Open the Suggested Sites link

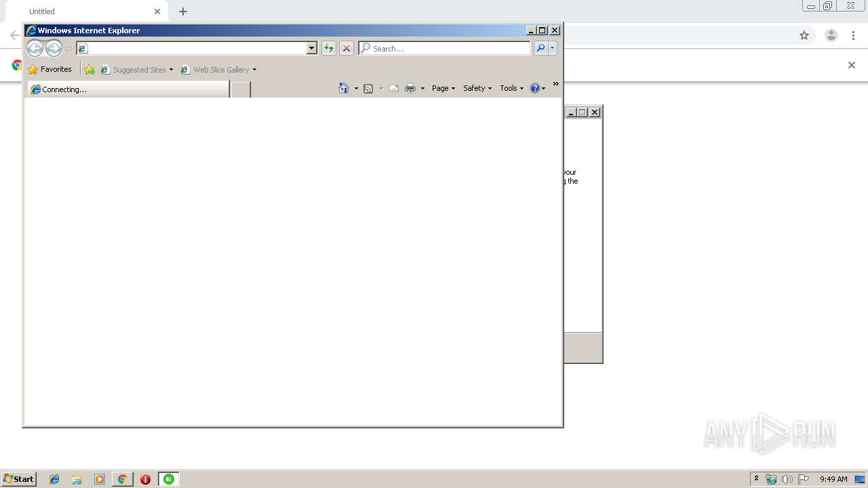[x=133, y=69]
